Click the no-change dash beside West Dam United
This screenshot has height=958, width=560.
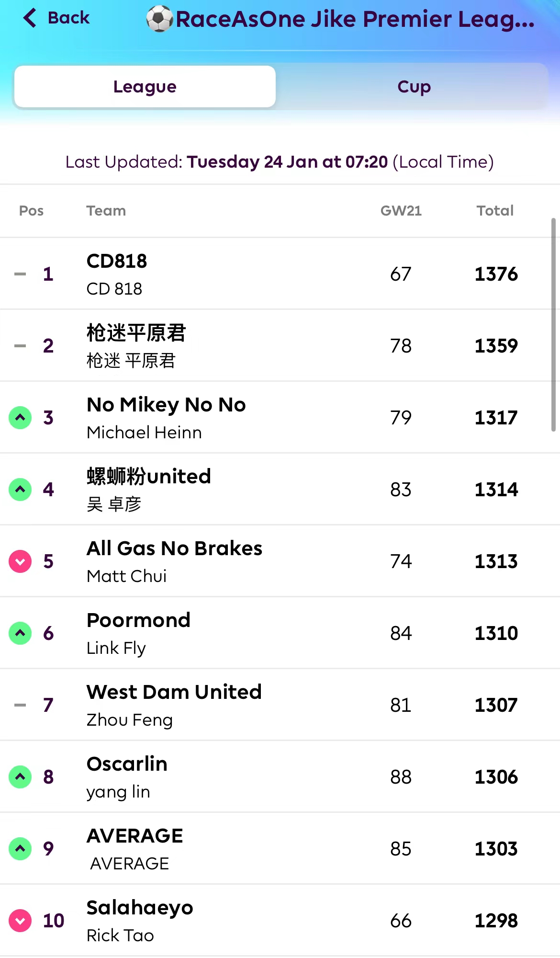click(20, 705)
